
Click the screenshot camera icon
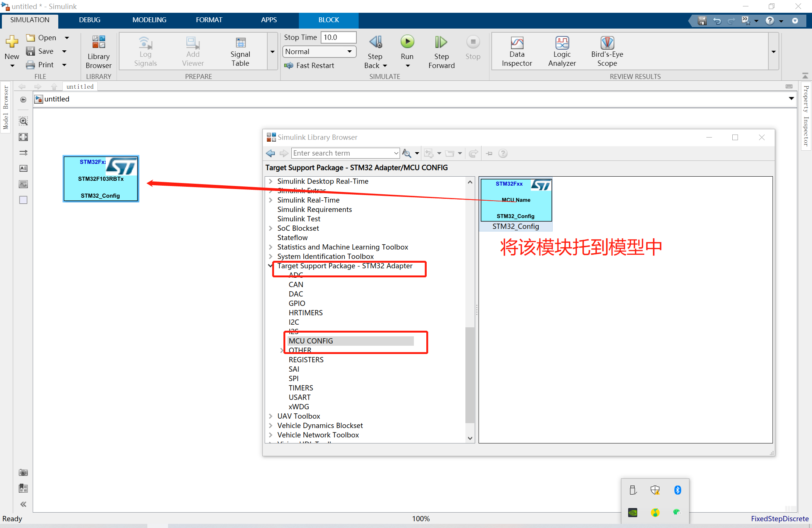23,472
